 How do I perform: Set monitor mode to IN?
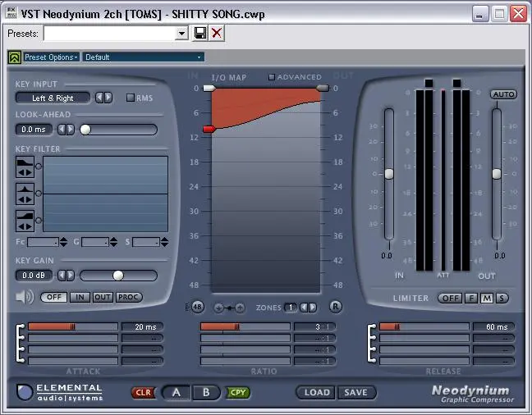[x=80, y=298]
